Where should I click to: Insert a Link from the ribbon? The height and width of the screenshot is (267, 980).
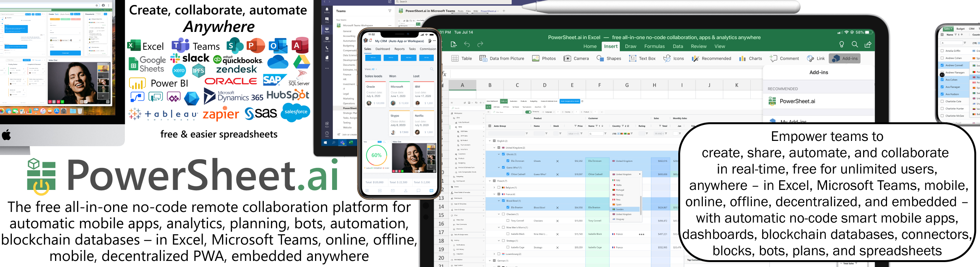tap(816, 58)
